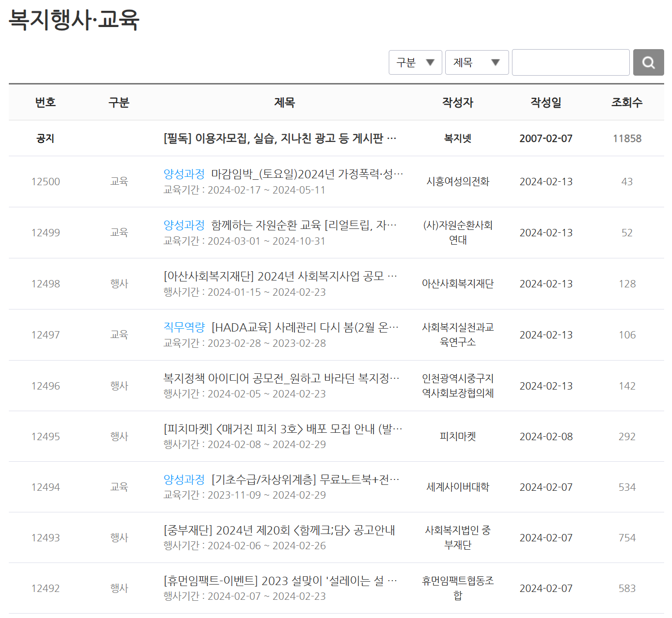Click author 복지넷 in notice row

[x=457, y=139]
